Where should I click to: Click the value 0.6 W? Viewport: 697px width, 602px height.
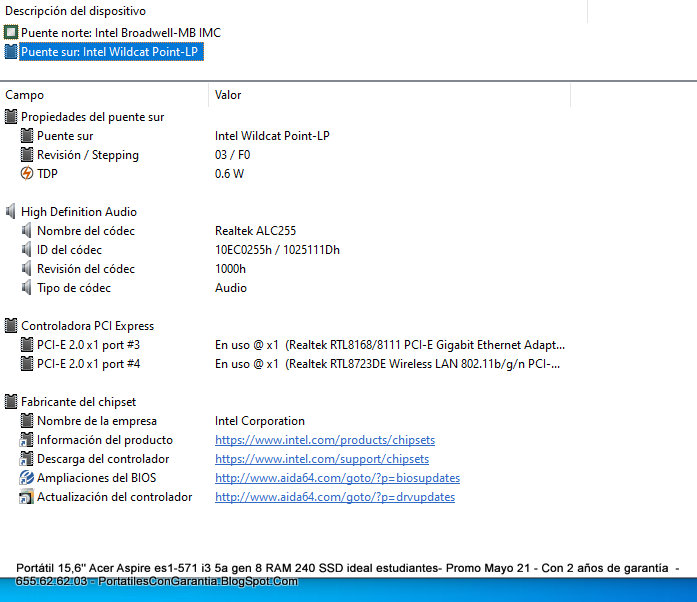tap(229, 174)
